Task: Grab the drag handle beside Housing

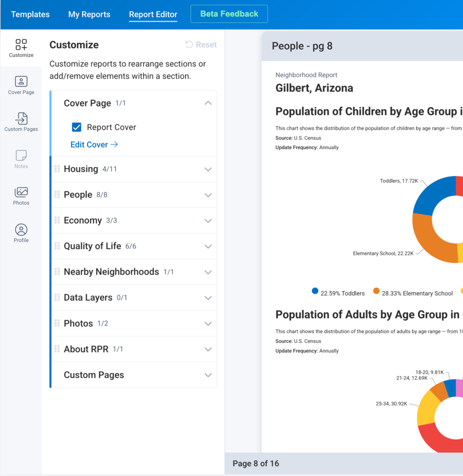Action: pos(57,169)
